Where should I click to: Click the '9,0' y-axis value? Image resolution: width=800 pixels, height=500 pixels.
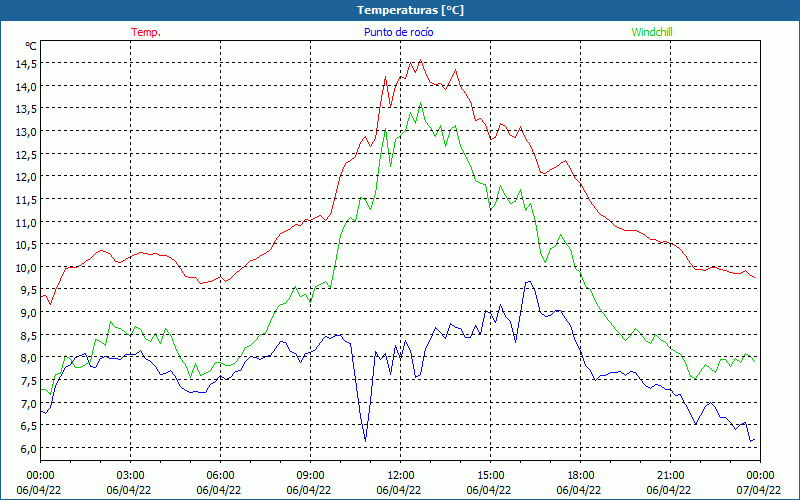pyautogui.click(x=29, y=312)
